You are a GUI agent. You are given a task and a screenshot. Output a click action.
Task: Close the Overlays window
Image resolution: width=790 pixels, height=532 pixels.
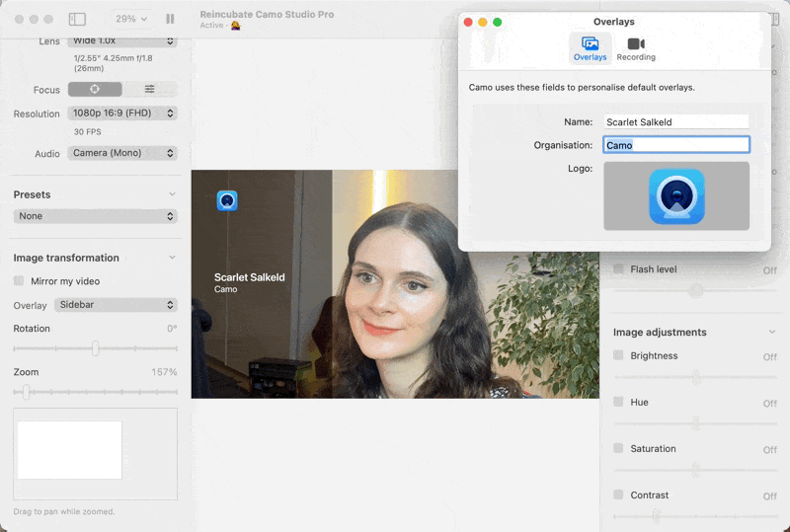tap(468, 22)
